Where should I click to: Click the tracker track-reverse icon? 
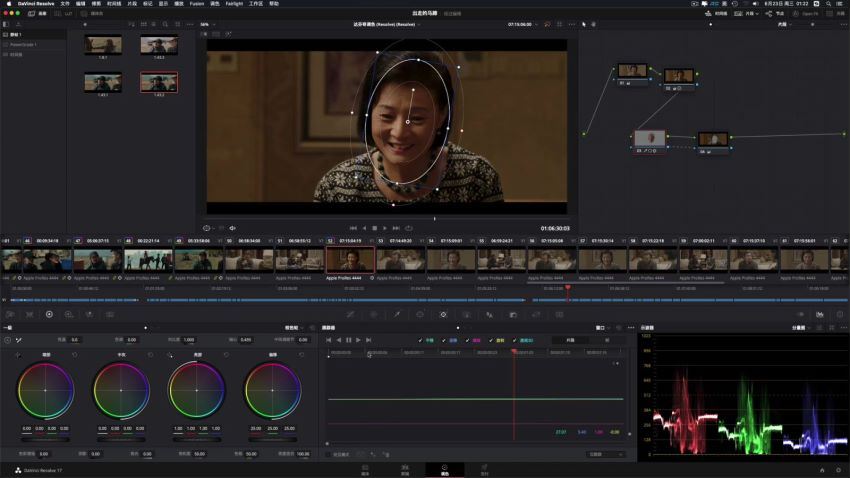pyautogui.click(x=339, y=340)
